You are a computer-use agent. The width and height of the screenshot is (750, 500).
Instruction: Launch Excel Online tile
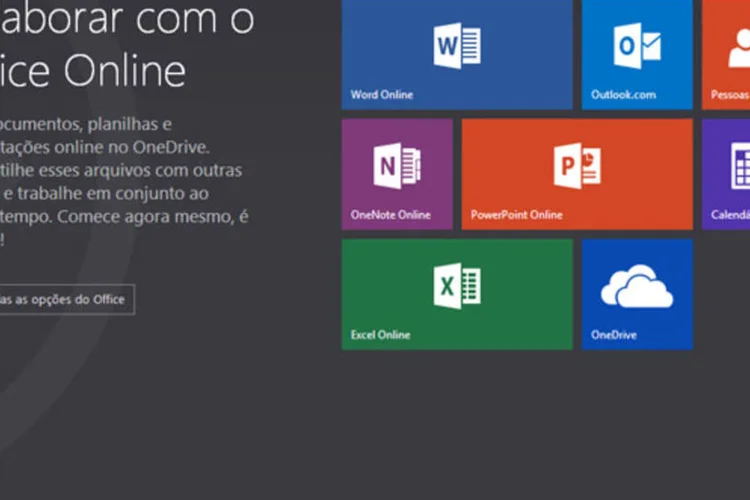[x=457, y=294]
